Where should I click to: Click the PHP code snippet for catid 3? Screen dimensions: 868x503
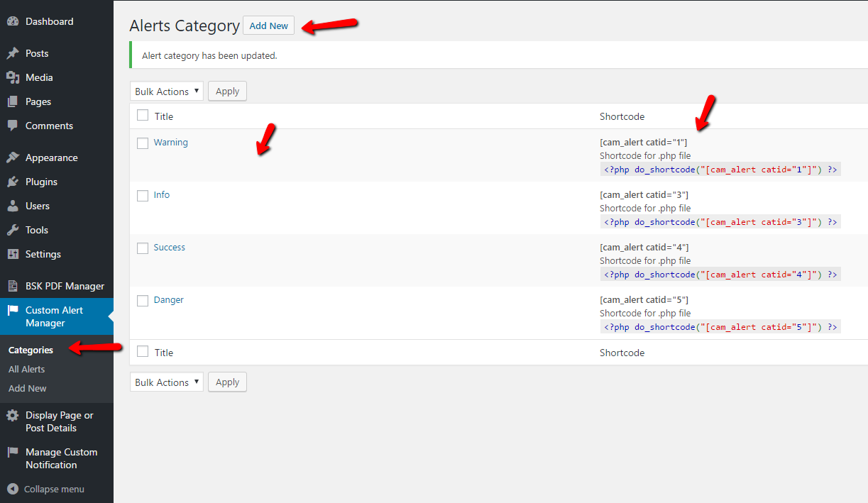(720, 222)
